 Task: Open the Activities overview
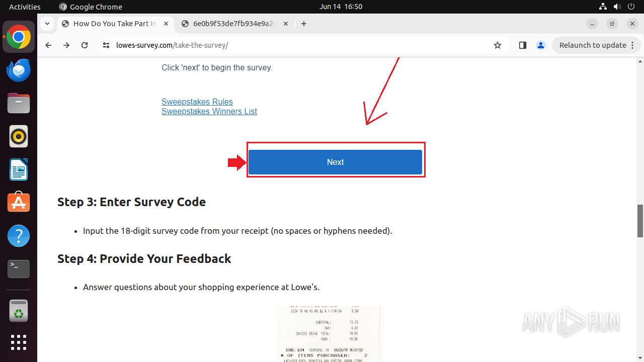pos(25,7)
